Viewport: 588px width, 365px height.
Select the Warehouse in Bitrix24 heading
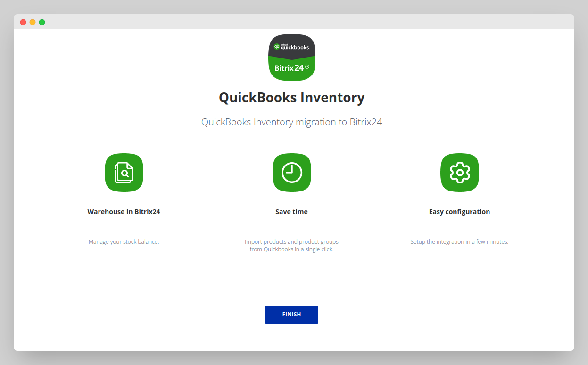coord(124,212)
